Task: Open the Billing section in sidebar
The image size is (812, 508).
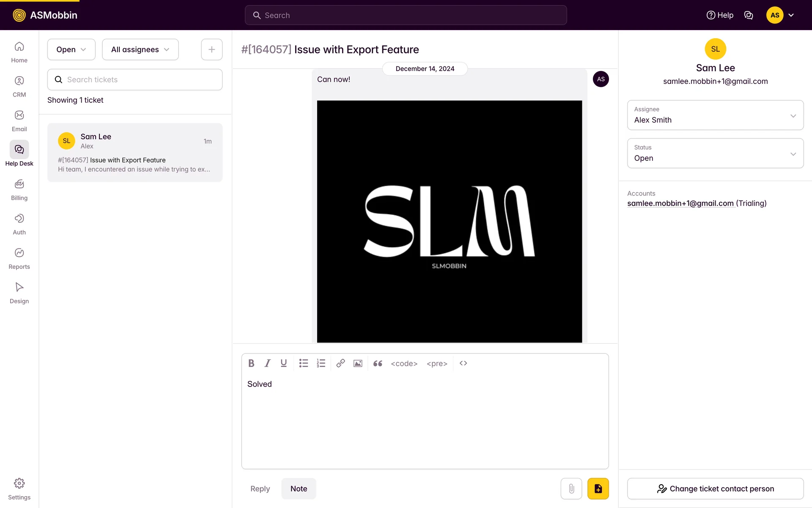Action: coord(19,189)
